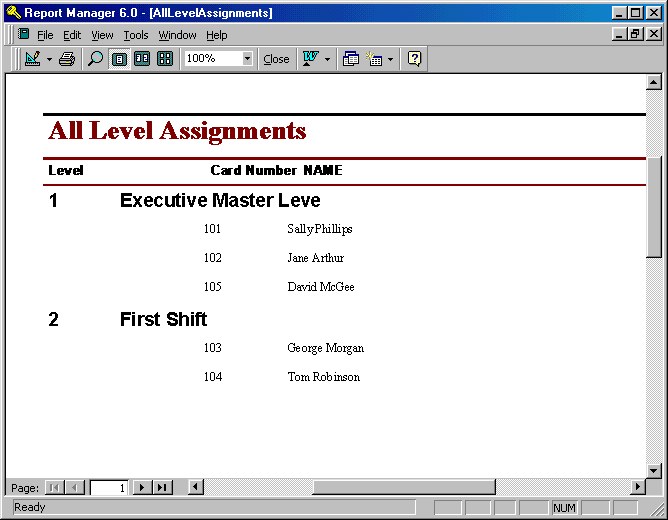This screenshot has height=520, width=668.
Task: Click the Database Window icon
Action: 351,59
